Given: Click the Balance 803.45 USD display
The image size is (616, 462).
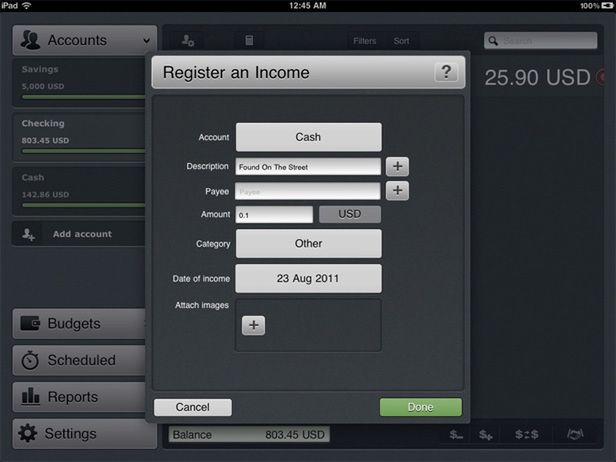Looking at the screenshot, I should [249, 434].
